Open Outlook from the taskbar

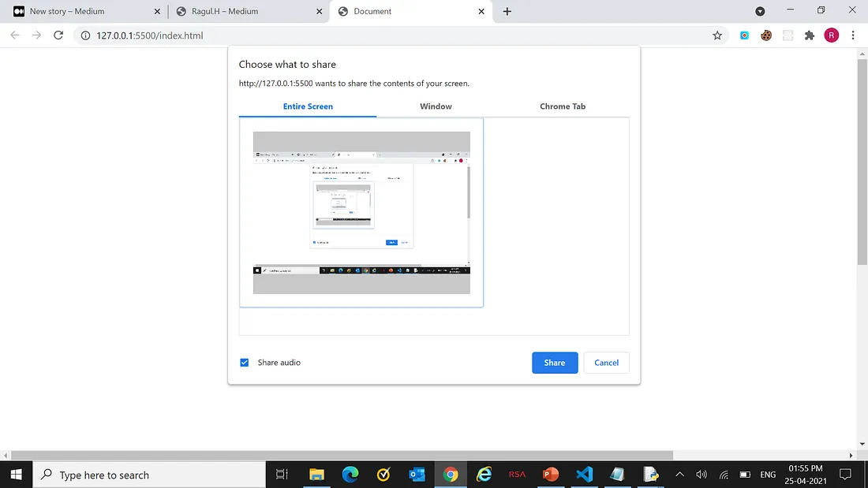417,475
